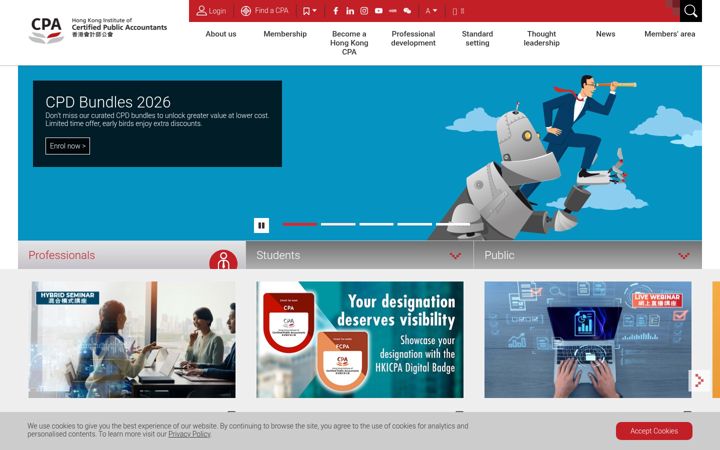720x450 pixels.
Task: Select the first carousel slide indicator
Action: click(300, 225)
